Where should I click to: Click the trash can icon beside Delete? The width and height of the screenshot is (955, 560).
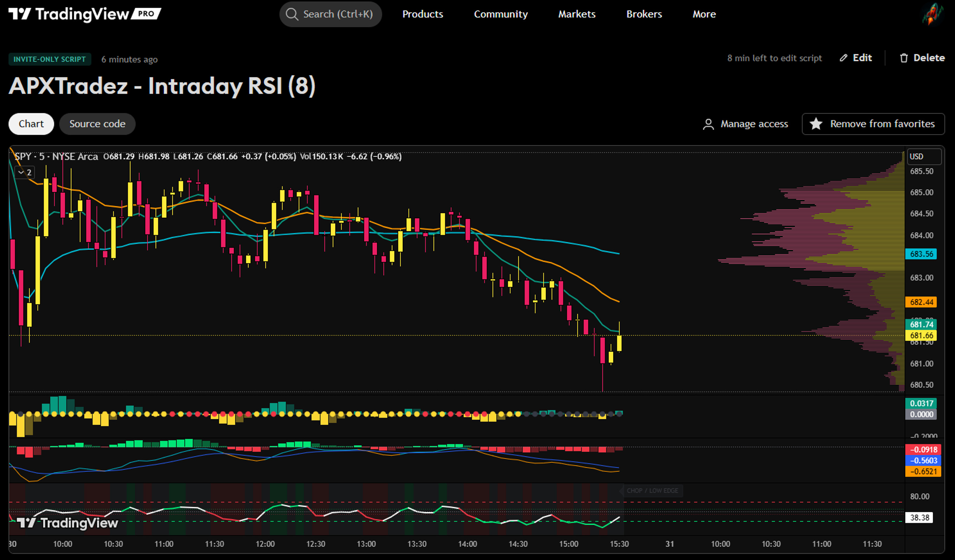[904, 58]
